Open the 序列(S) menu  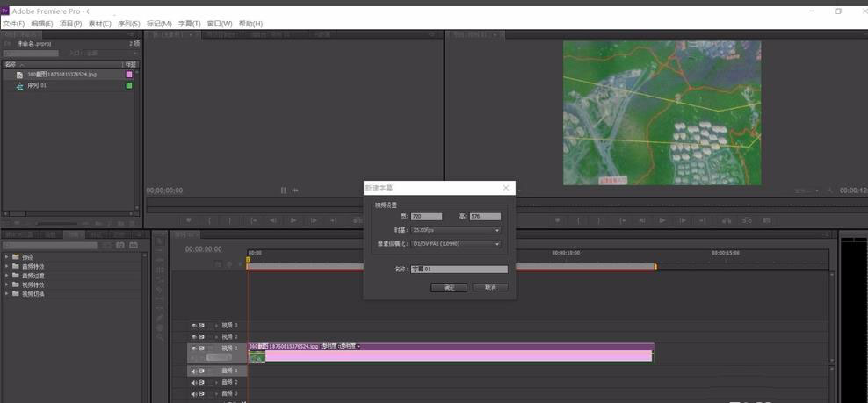(129, 24)
